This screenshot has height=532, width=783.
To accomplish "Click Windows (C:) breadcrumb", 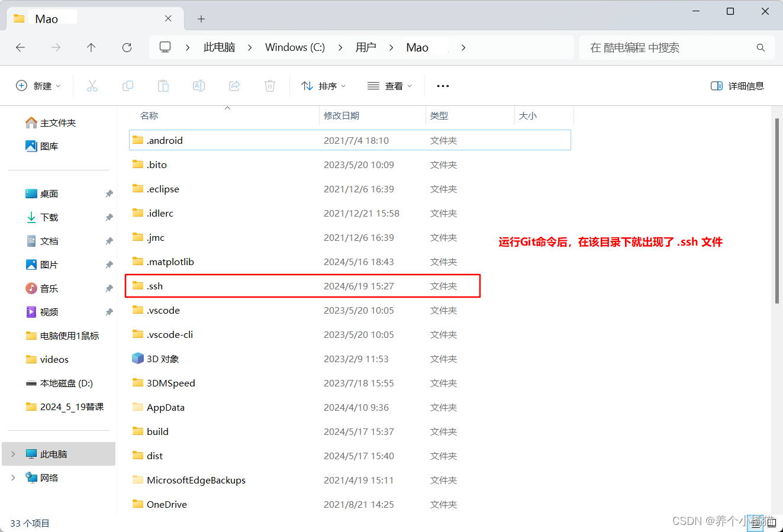I will (x=295, y=47).
